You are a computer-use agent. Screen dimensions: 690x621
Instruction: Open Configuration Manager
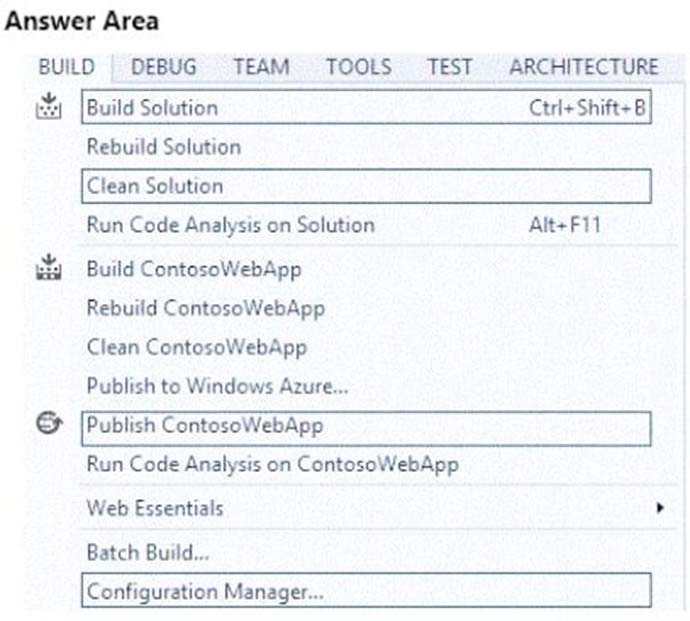[366, 591]
